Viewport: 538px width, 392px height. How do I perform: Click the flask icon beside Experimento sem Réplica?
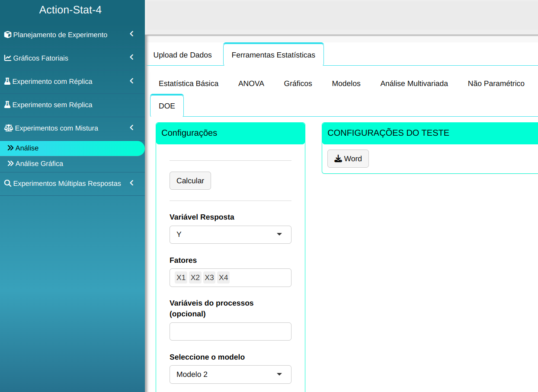[x=7, y=105]
